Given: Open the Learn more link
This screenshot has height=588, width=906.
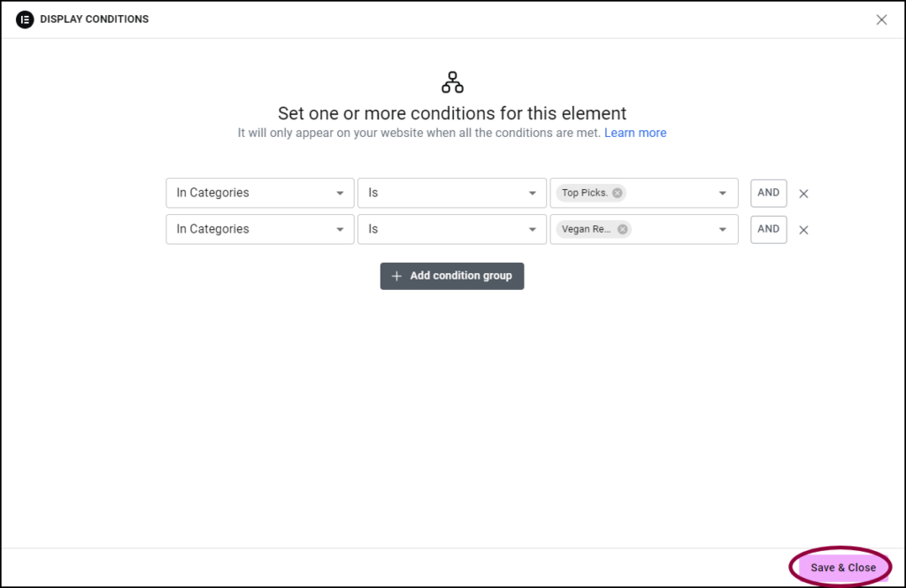Looking at the screenshot, I should click(635, 133).
